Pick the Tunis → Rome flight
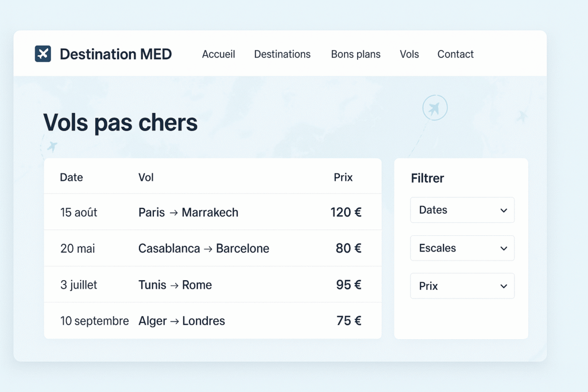This screenshot has width=588, height=392. point(175,285)
